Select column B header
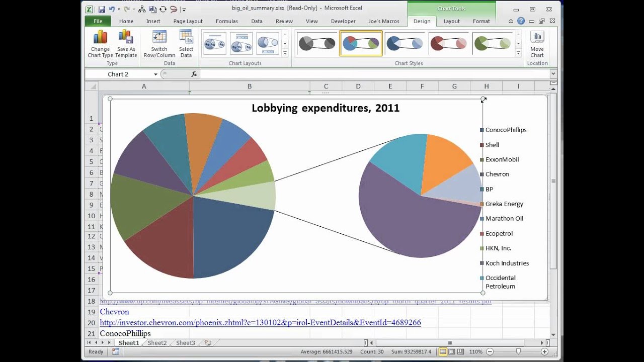Screen dimensions: 644x362 click(249, 86)
